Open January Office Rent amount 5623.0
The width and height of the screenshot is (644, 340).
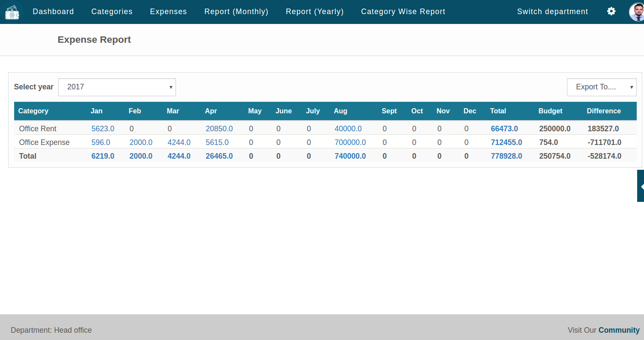point(103,128)
